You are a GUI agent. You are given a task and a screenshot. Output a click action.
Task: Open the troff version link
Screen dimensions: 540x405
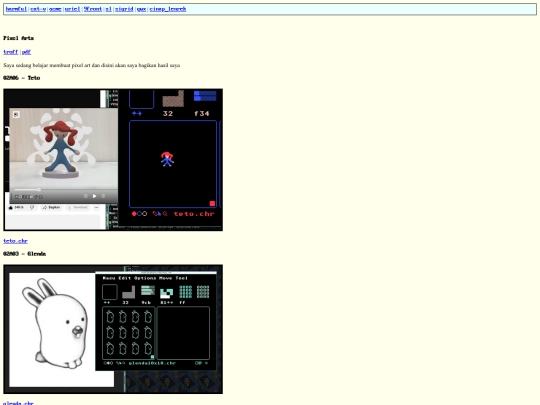point(11,52)
